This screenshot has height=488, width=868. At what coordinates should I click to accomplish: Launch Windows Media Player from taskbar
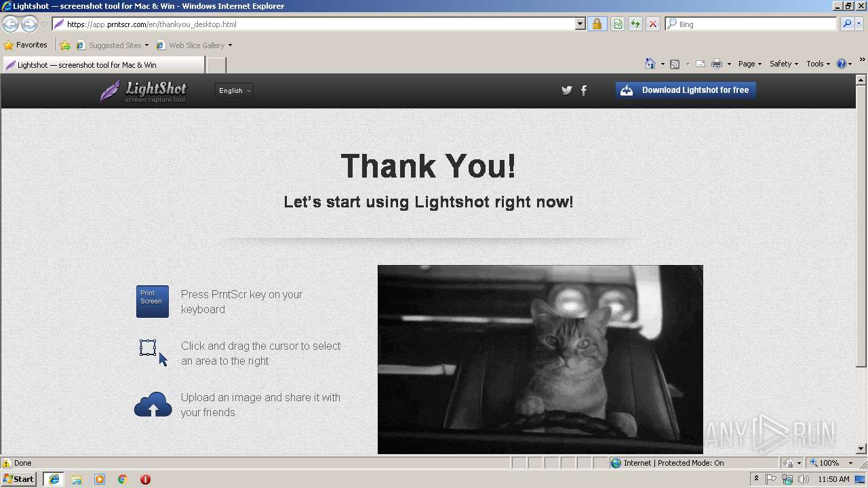[100, 479]
